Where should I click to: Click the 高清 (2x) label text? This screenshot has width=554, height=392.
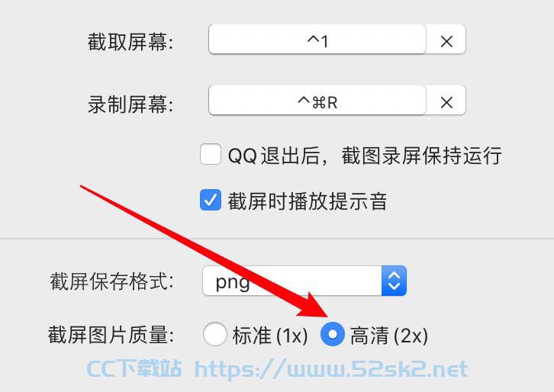pos(389,335)
